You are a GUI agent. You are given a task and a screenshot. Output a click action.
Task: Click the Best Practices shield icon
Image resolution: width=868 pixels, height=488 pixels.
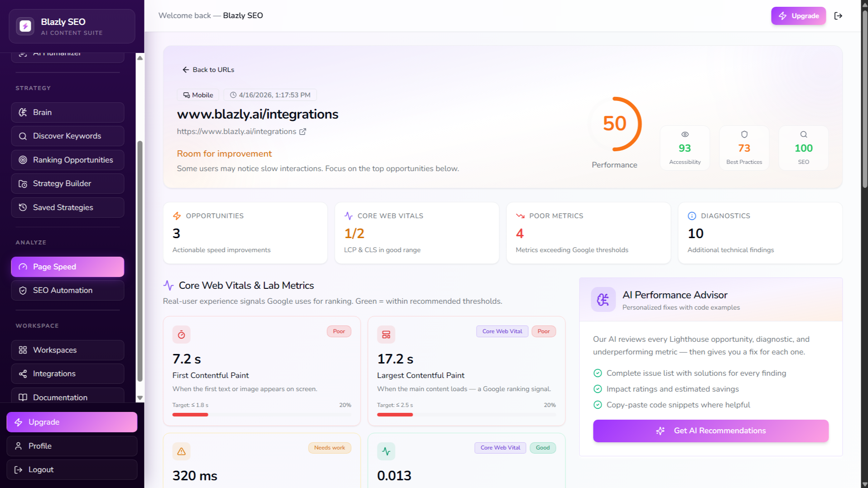click(x=744, y=134)
